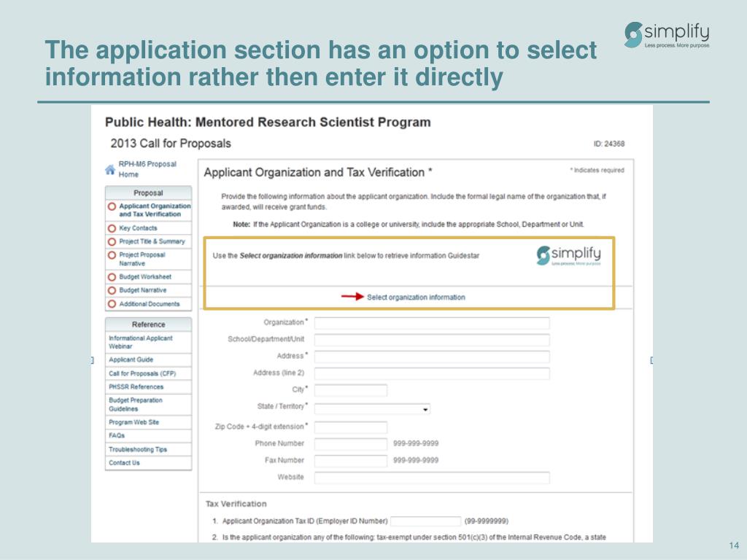Click the Phone Number field
This screenshot has width=747, height=560.
[351, 444]
